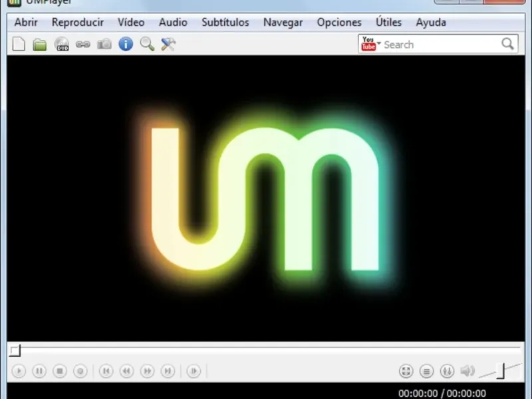Screen dimensions: 532x399
Task: Click the volume slider handle
Action: tap(501, 371)
